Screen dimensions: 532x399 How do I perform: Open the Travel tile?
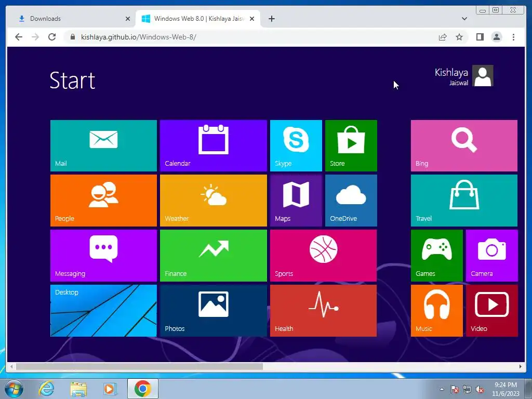tap(464, 201)
